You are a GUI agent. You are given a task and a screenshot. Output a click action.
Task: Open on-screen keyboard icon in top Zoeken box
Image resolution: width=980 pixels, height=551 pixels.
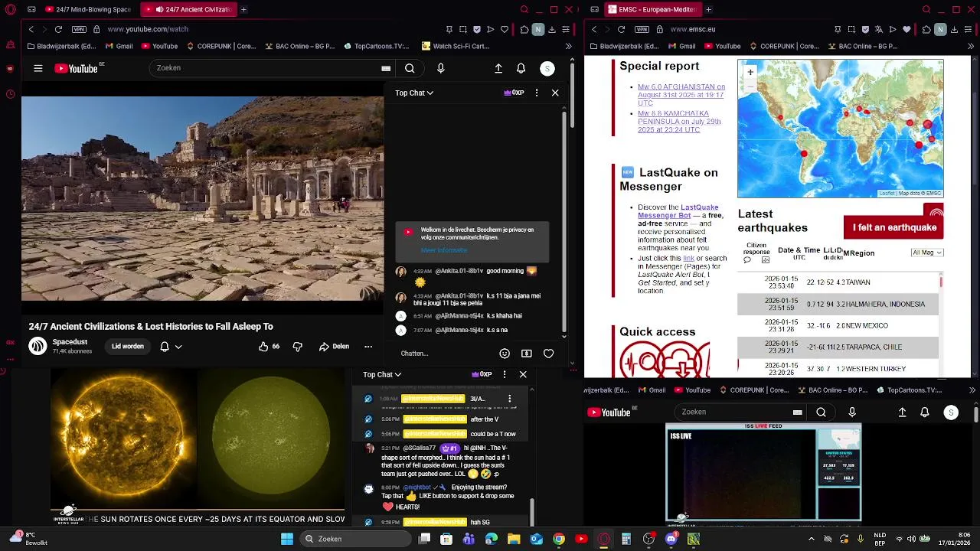coord(386,68)
